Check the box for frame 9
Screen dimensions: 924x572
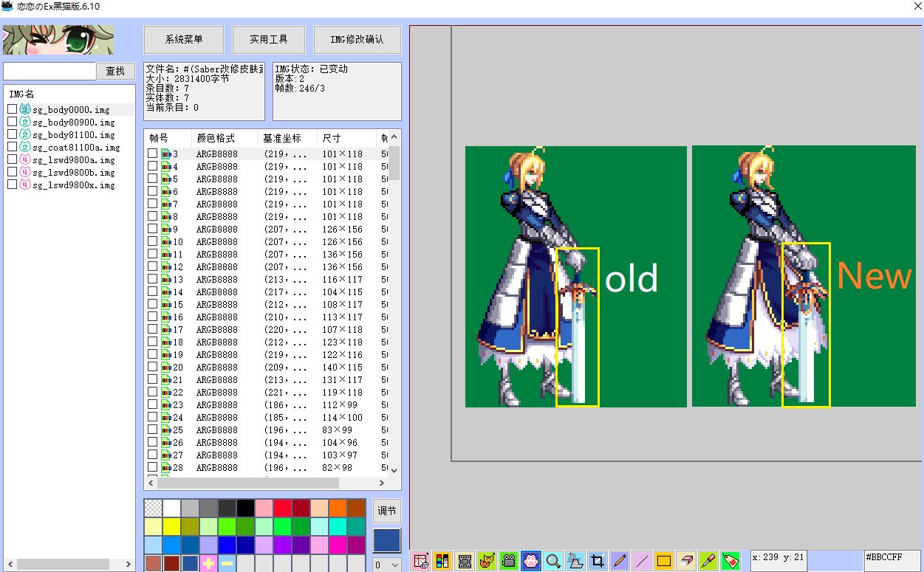pyautogui.click(x=152, y=229)
